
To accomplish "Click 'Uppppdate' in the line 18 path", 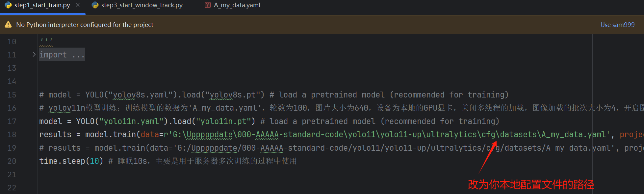I will point(210,135).
